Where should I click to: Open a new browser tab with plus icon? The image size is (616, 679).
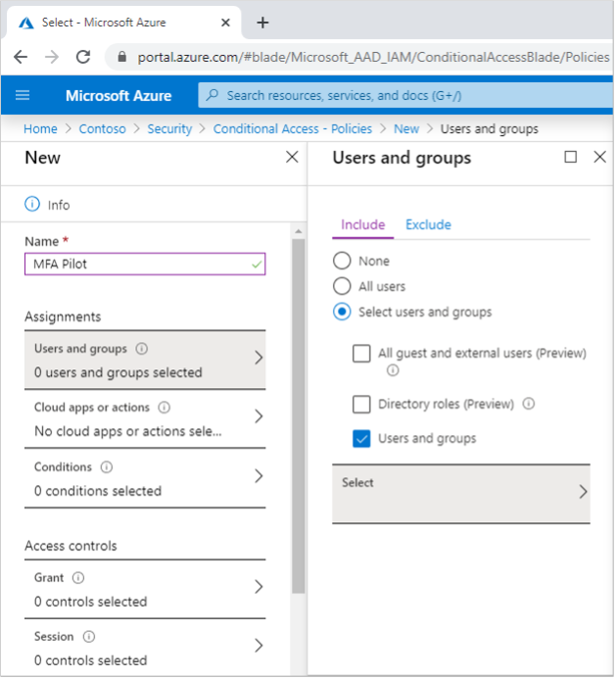pyautogui.click(x=262, y=23)
